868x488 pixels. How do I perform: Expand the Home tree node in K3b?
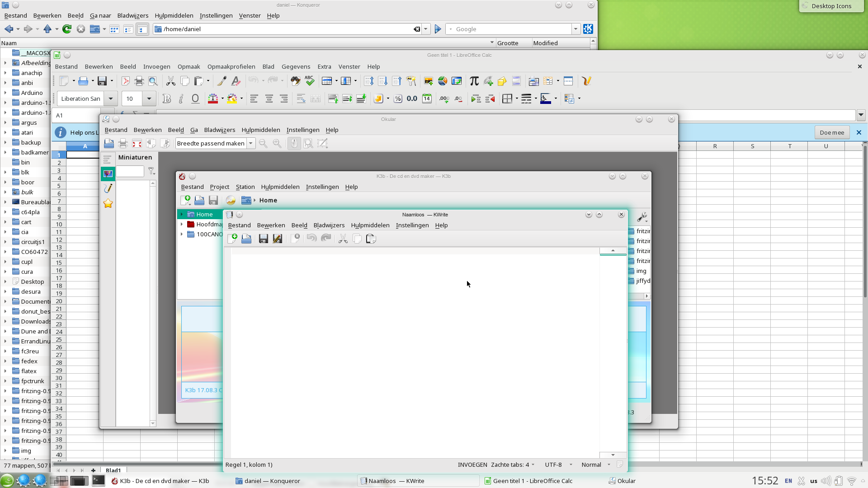coord(182,214)
